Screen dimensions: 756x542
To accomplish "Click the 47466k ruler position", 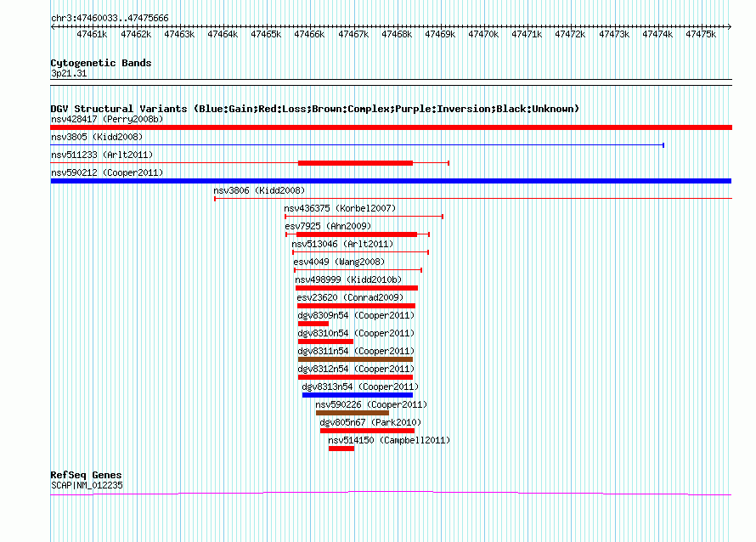I will (309, 34).
